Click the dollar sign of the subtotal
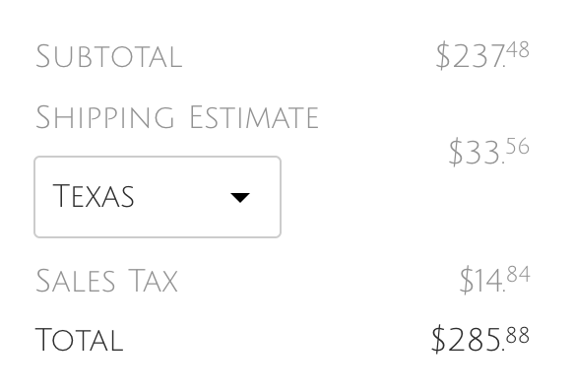Viewport: 573px width, 392px height. click(x=443, y=55)
